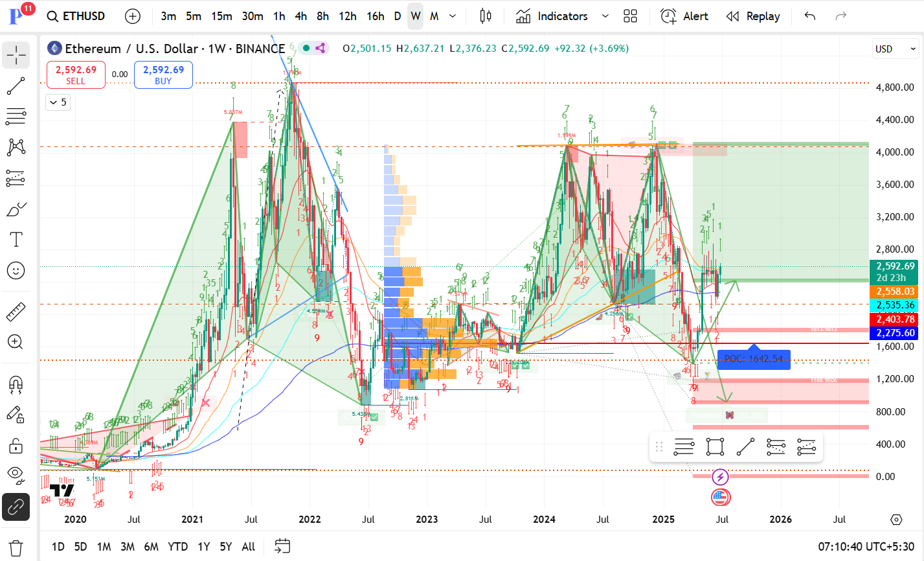Select the monthly M timeframe

coord(434,16)
